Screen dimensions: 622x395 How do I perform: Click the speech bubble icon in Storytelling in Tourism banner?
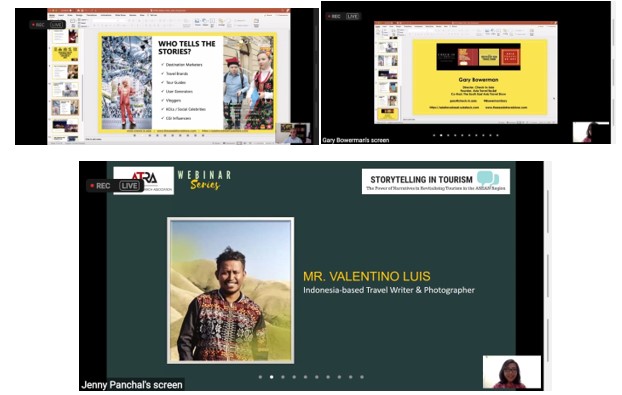[x=488, y=178]
